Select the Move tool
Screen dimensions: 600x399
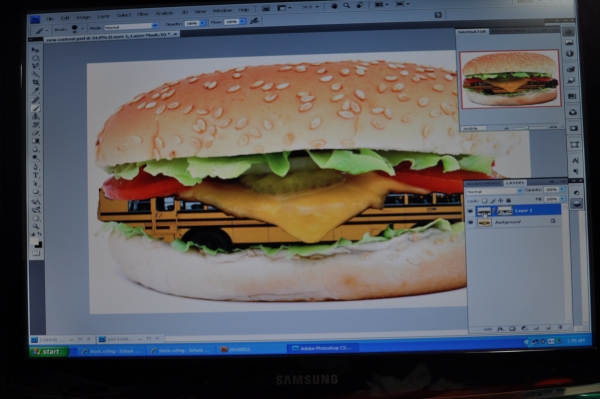pos(35,50)
